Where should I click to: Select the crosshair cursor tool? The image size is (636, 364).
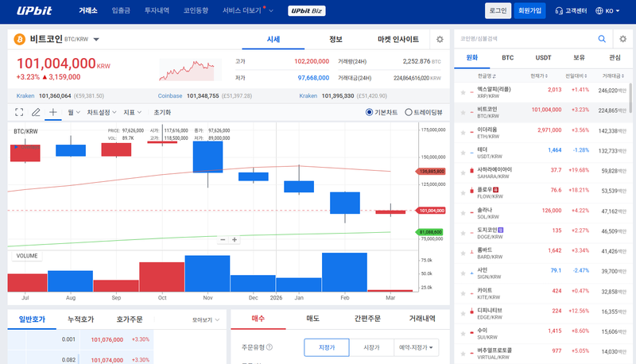pyautogui.click(x=53, y=112)
